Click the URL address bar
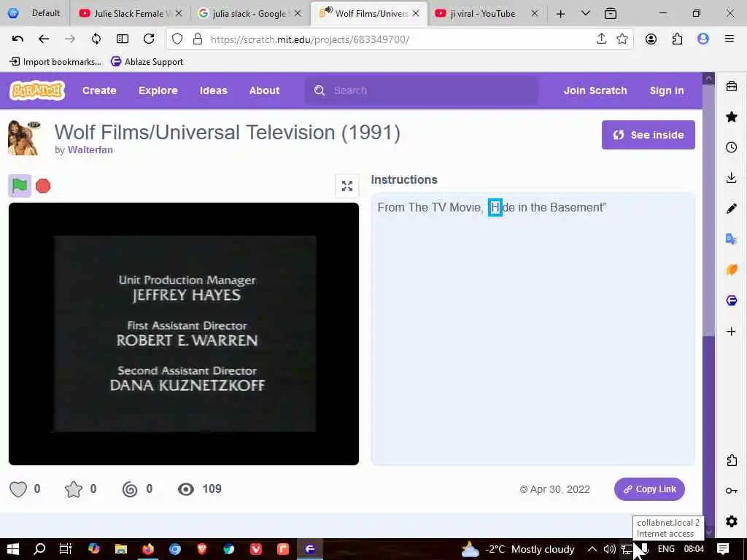 399,39
